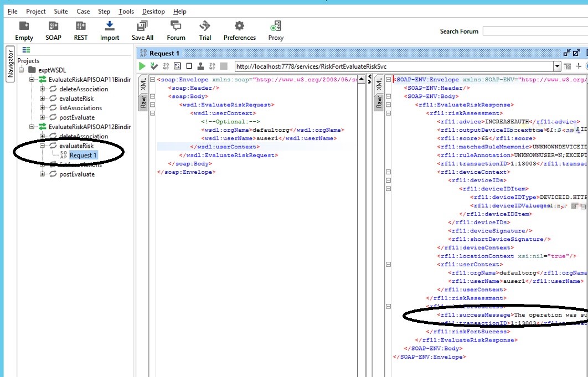This screenshot has height=377, width=588.
Task: Open the File menu
Action: (12, 12)
